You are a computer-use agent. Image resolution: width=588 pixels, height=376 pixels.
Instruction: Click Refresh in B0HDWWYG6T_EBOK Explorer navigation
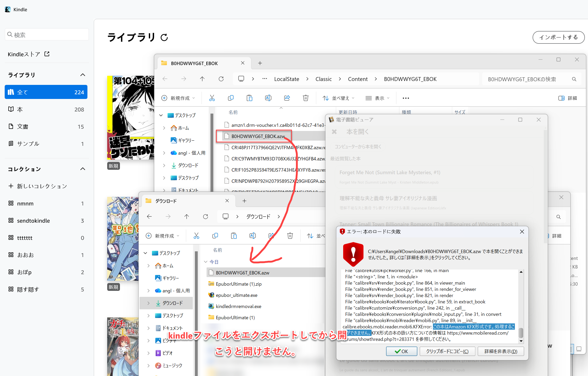click(221, 79)
